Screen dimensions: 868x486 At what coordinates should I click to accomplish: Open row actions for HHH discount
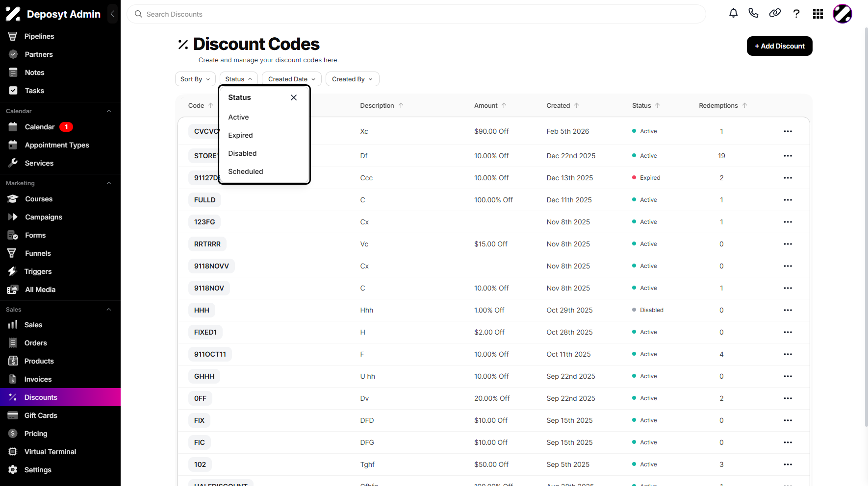788,310
